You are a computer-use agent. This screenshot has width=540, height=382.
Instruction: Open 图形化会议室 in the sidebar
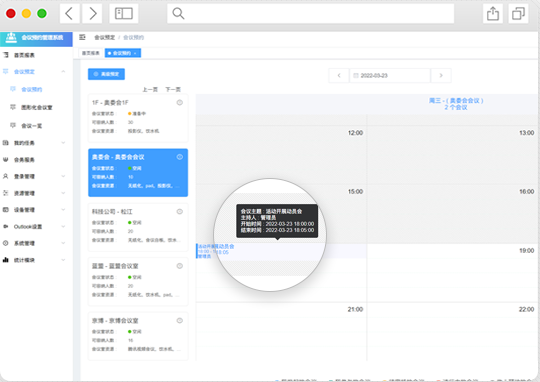[37, 107]
